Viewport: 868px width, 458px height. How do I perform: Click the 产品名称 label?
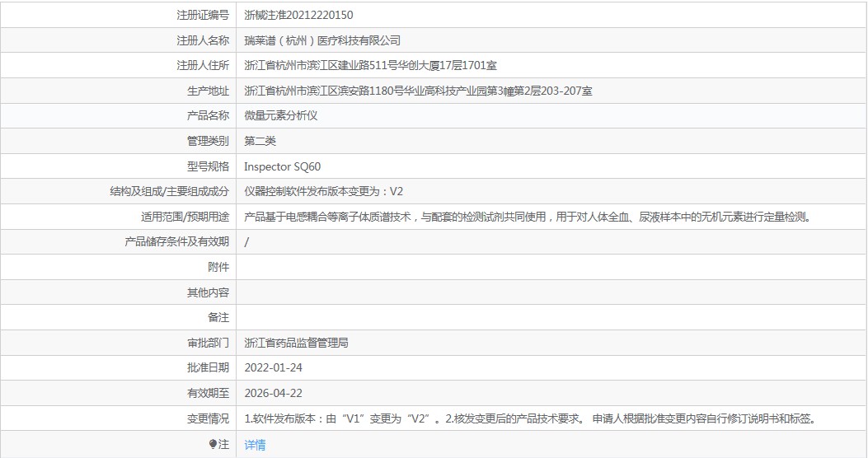tap(208, 115)
